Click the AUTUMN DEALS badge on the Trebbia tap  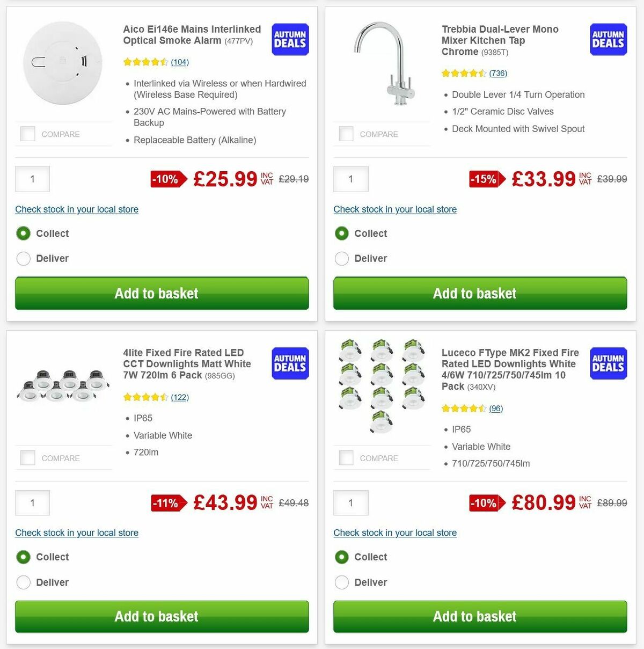click(x=608, y=39)
